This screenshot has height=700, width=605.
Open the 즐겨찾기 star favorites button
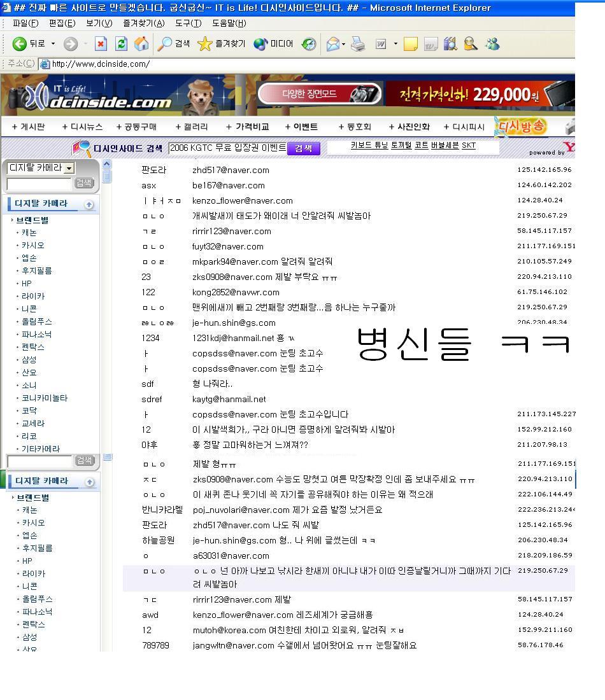(221, 44)
